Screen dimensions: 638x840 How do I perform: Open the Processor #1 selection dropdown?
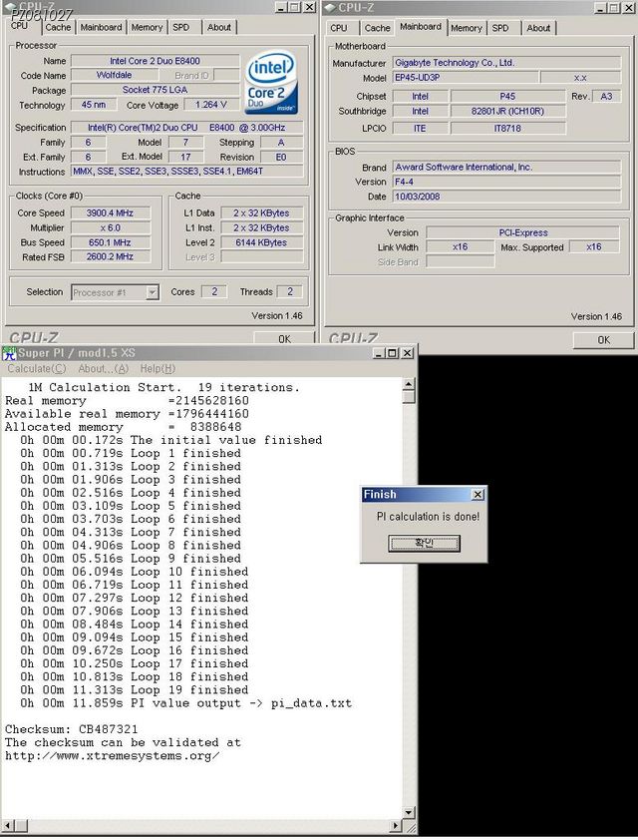click(x=153, y=292)
